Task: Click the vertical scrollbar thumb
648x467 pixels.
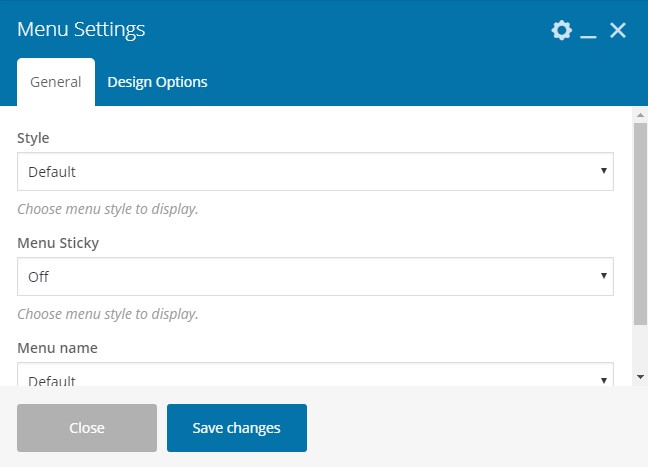Action: click(x=641, y=224)
